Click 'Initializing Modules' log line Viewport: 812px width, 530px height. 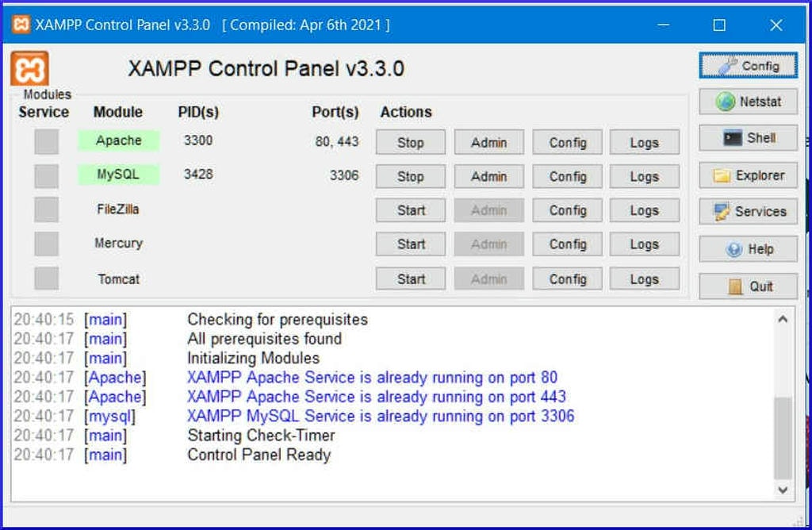tap(253, 358)
